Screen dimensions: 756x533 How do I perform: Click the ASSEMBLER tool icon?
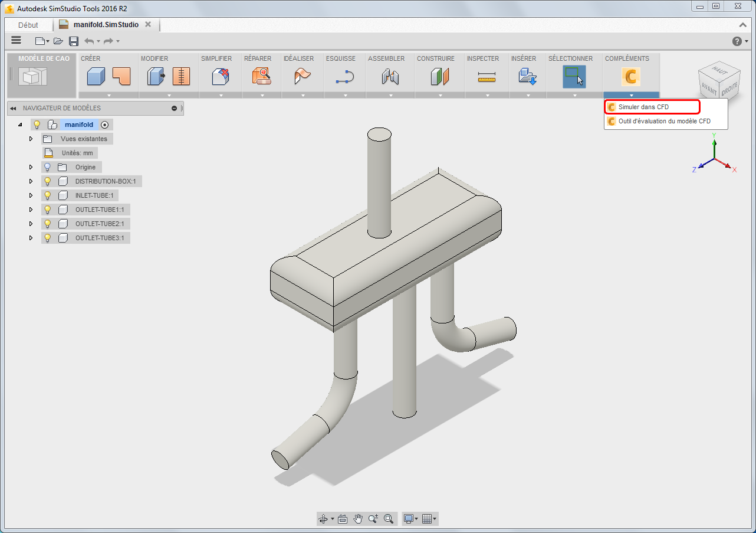pyautogui.click(x=390, y=76)
